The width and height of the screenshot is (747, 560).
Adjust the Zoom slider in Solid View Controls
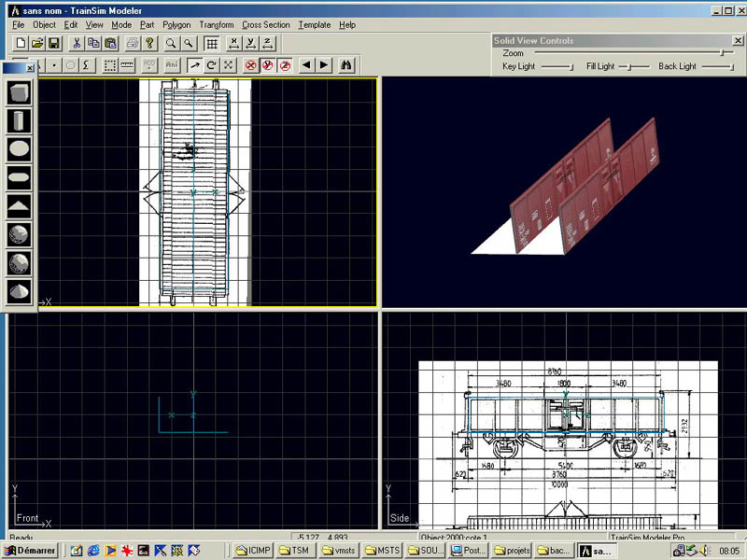coord(721,53)
